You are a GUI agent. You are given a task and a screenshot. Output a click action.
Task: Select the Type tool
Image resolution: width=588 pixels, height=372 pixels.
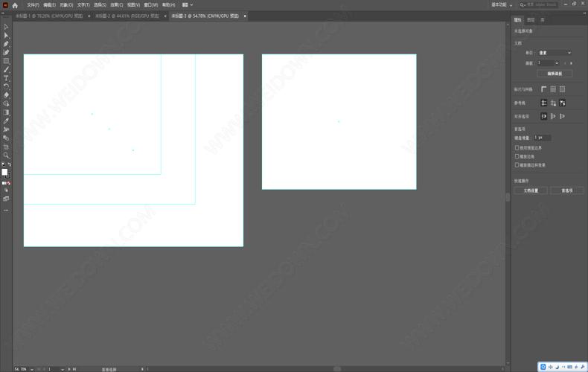pyautogui.click(x=6, y=78)
